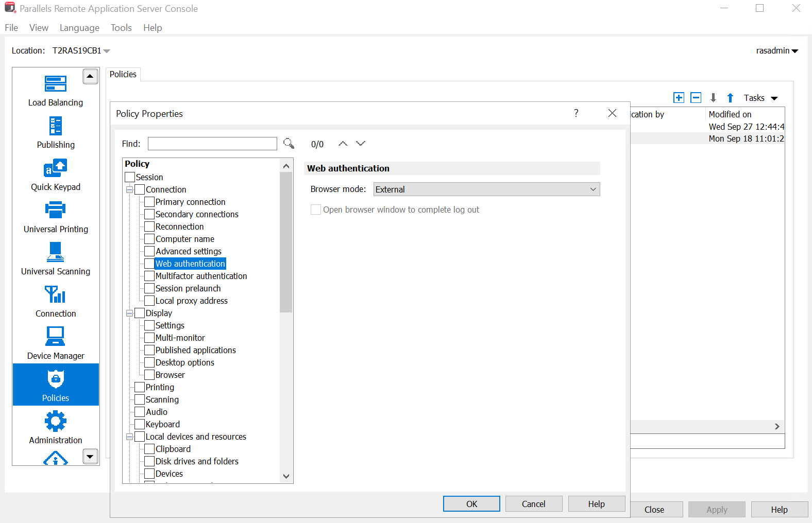Click the Apply button in main console

tap(717, 510)
